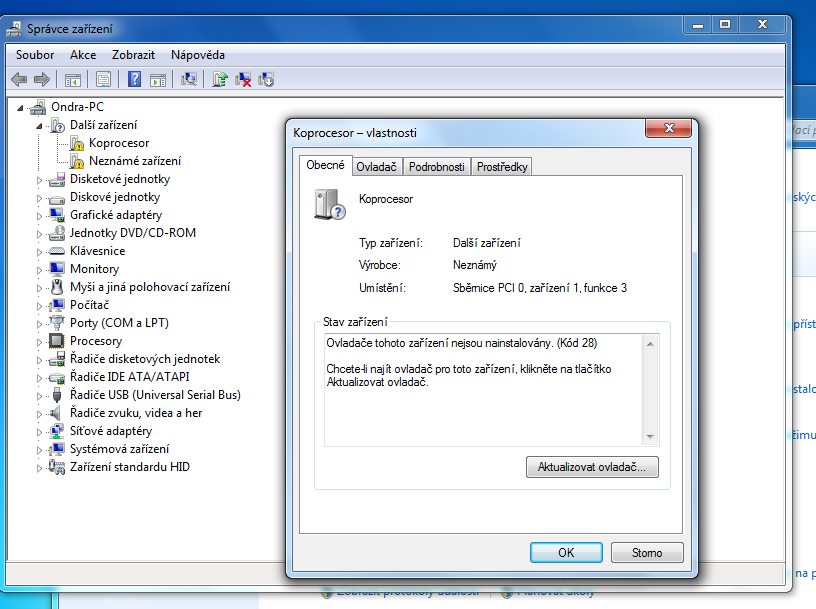Expand the Diskové jednotky node
Screen dimensions: 816x609
pos(39,198)
